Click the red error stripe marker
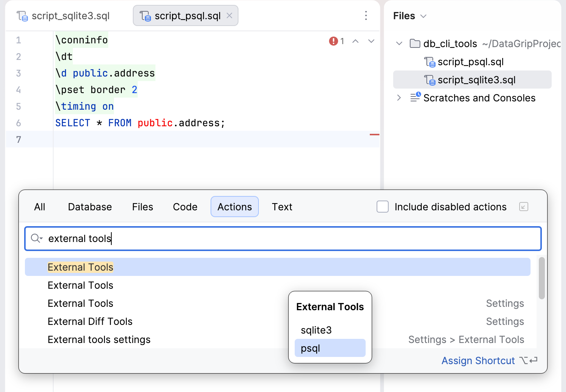The width and height of the screenshot is (566, 392). 374,134
